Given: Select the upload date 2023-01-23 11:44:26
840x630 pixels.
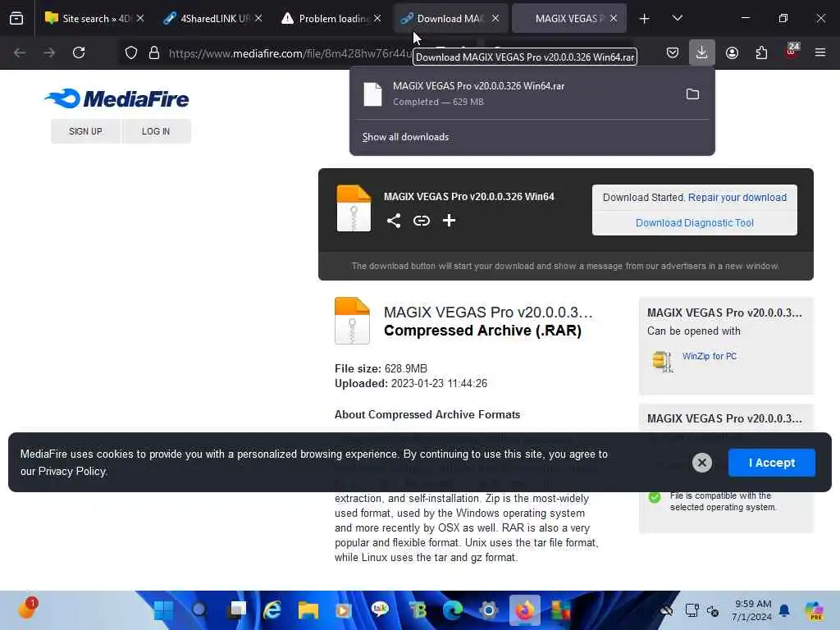Looking at the screenshot, I should tap(439, 384).
